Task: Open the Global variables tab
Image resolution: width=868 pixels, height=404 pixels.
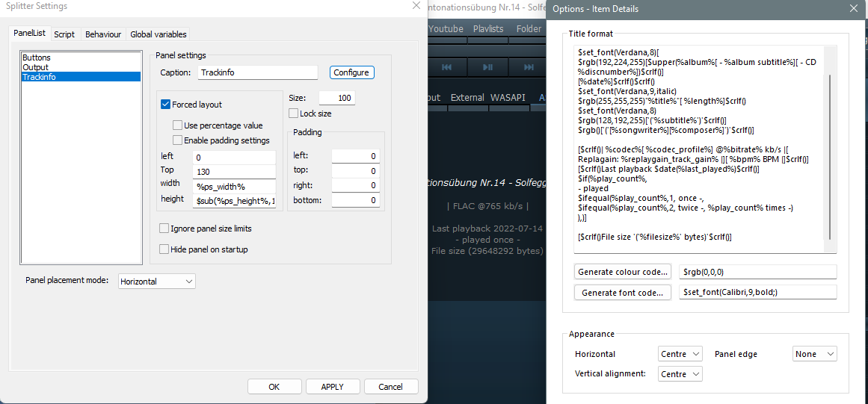Action: pyautogui.click(x=158, y=34)
